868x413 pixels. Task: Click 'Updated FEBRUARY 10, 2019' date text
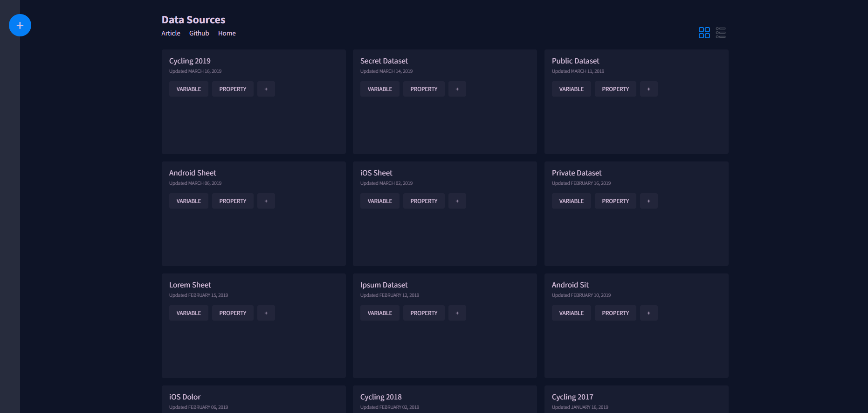point(581,295)
